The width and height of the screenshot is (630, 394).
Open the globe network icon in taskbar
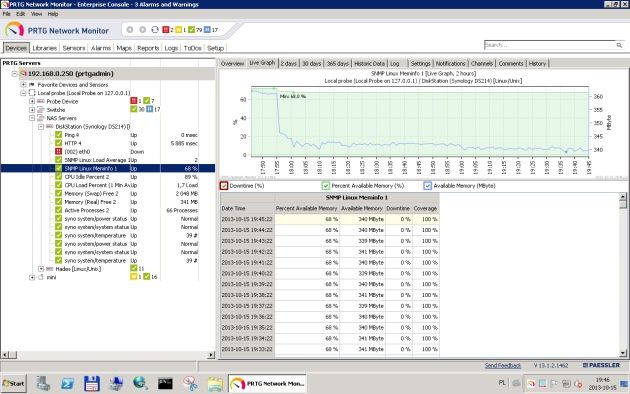pyautogui.click(x=141, y=383)
